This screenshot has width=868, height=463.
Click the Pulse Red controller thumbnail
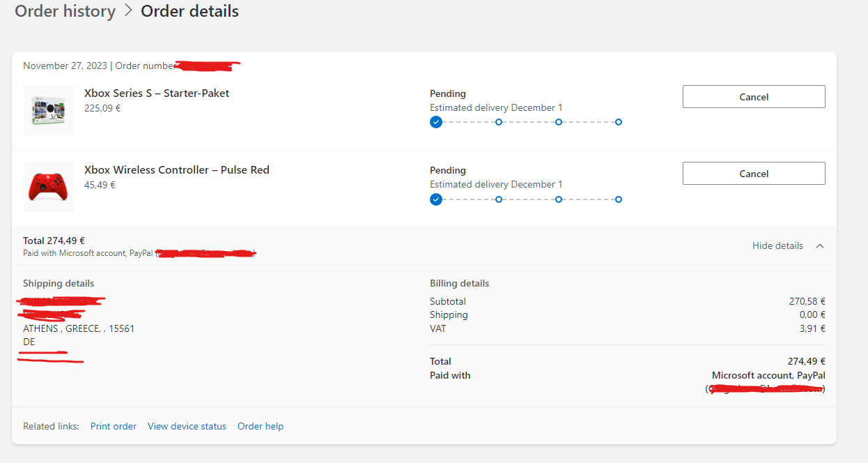tap(48, 187)
